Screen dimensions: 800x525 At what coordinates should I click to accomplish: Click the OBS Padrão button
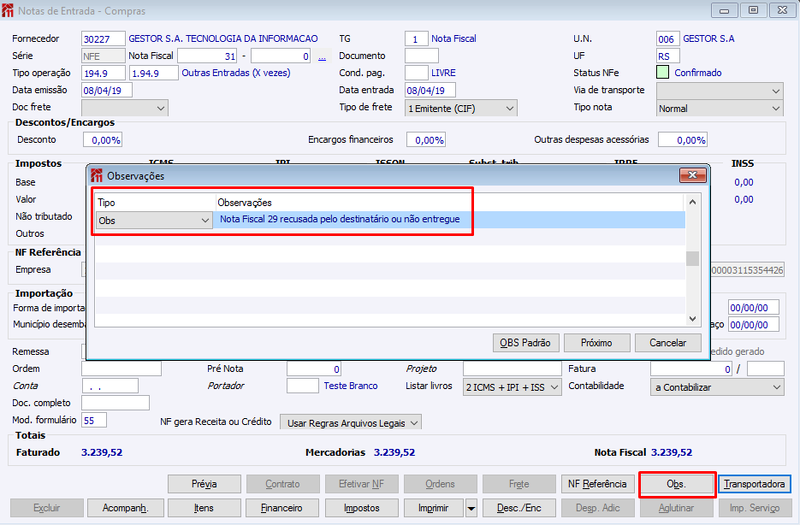tap(526, 343)
